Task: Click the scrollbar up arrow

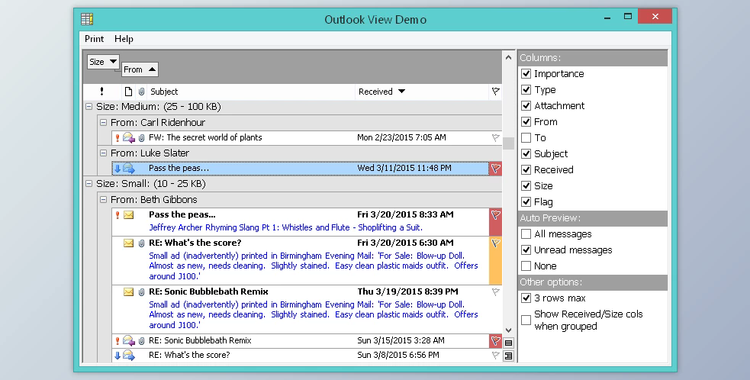Action: click(x=508, y=57)
